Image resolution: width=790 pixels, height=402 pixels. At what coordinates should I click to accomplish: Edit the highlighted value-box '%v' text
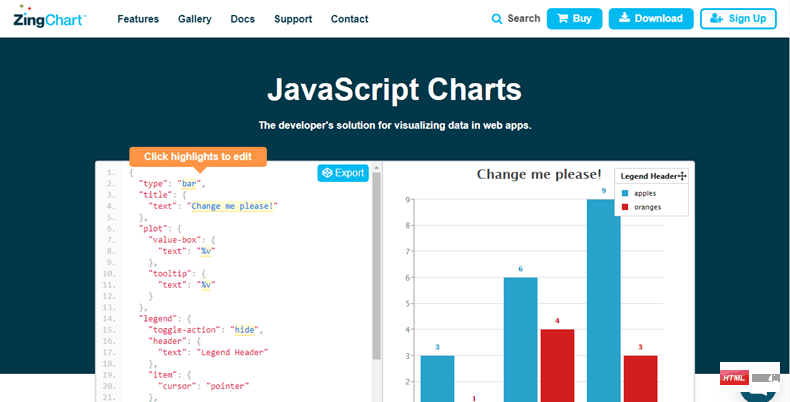click(x=206, y=251)
